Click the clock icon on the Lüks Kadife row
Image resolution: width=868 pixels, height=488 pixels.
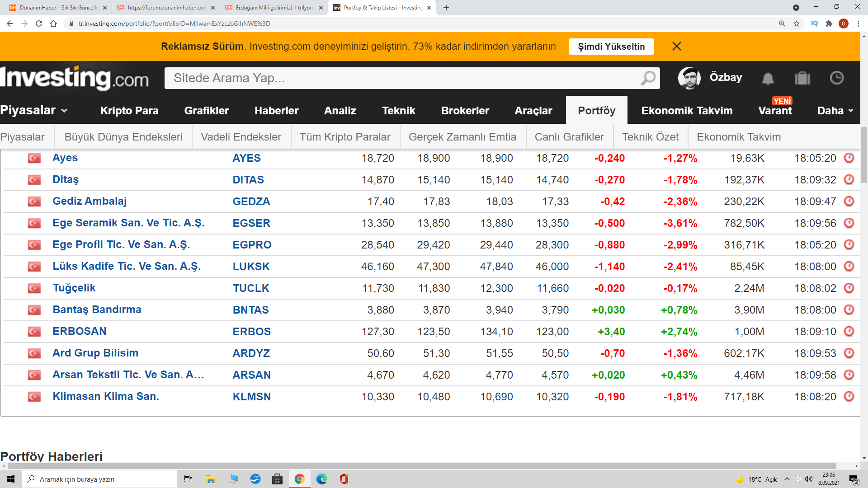849,266
